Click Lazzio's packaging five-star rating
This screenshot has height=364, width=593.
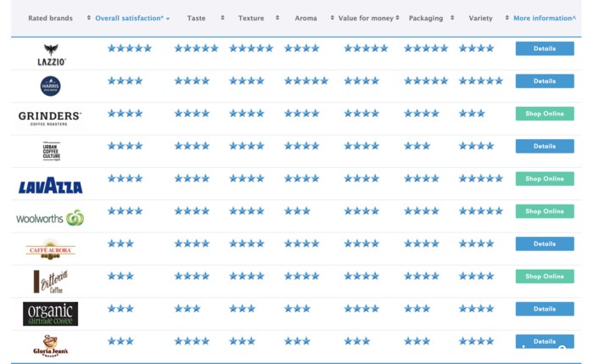426,48
